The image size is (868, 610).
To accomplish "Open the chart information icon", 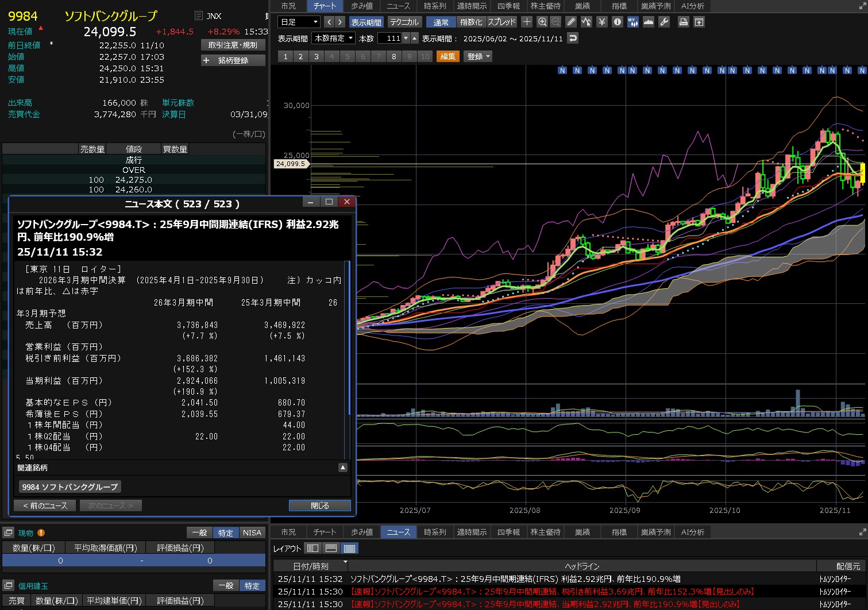I will pyautogui.click(x=618, y=22).
